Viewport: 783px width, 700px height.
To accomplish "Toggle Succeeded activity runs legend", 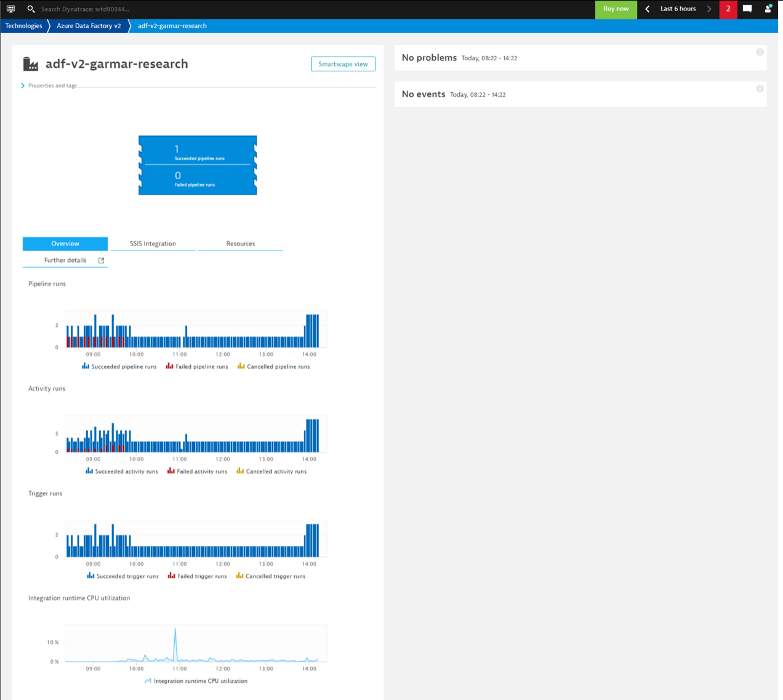I will (122, 471).
